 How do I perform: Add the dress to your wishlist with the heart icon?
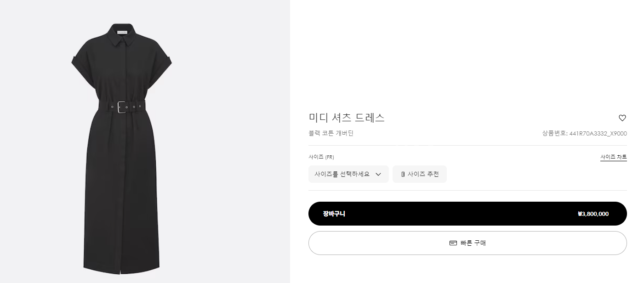(622, 118)
